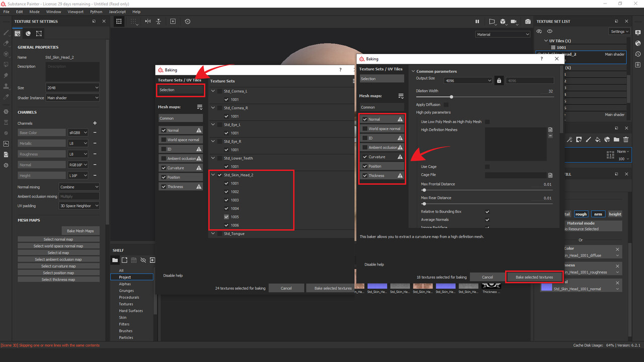Image resolution: width=644 pixels, height=362 pixels.
Task: Remove the Base Color channel
Action: [95, 133]
